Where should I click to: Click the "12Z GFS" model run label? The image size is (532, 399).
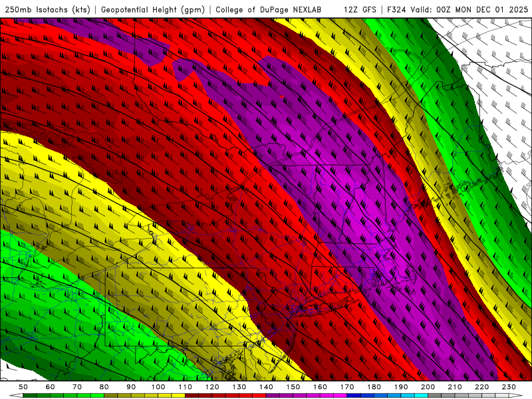(360, 9)
